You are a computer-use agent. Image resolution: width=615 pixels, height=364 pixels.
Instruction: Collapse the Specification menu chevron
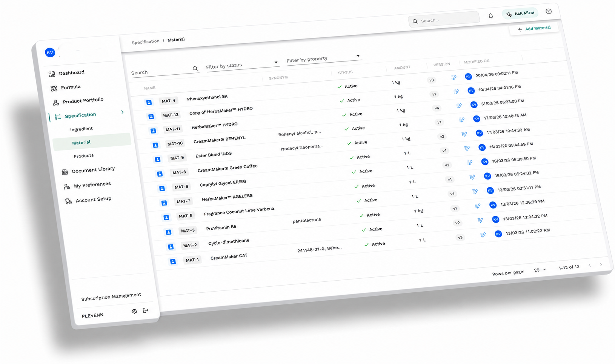click(122, 112)
